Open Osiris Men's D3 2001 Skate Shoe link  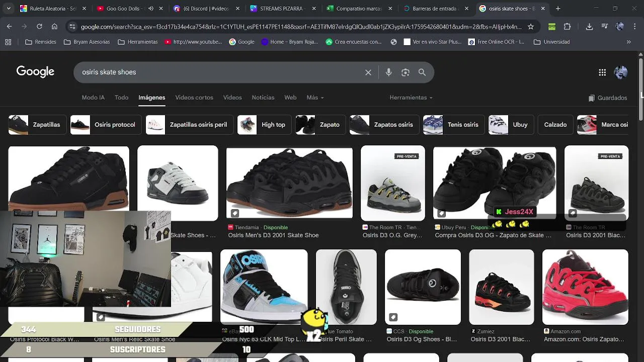pos(273,235)
